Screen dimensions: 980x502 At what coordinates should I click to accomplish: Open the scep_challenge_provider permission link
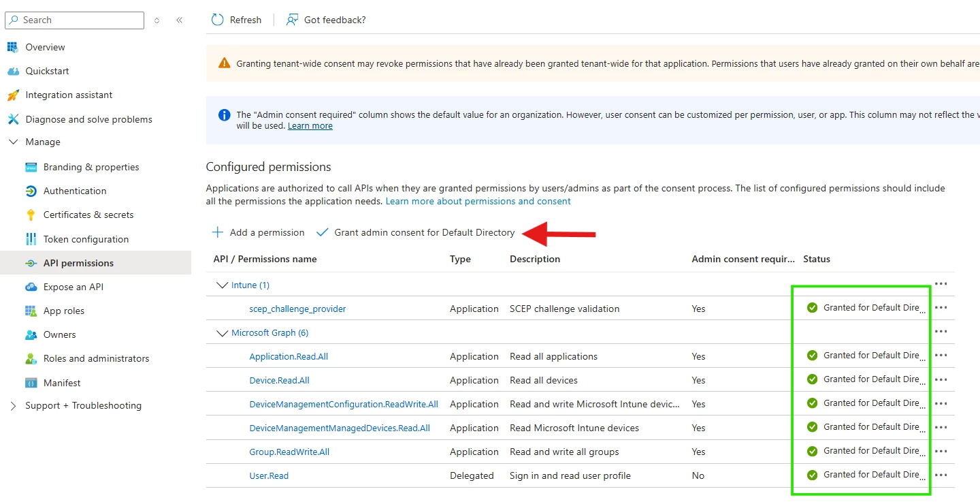point(297,309)
